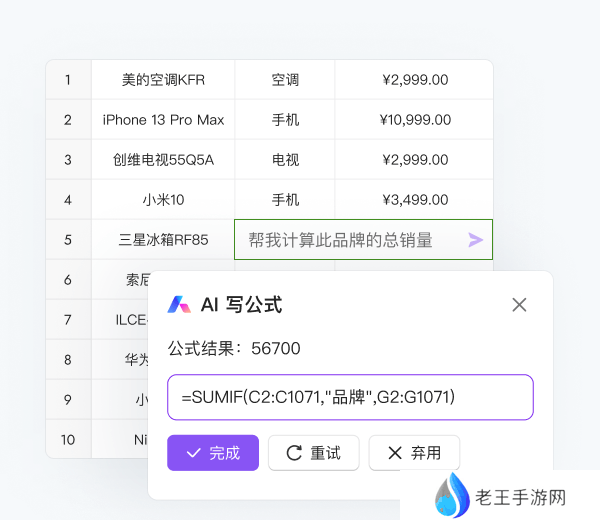Click the SUMIF formula input field
The height and width of the screenshot is (520, 600).
point(351,397)
